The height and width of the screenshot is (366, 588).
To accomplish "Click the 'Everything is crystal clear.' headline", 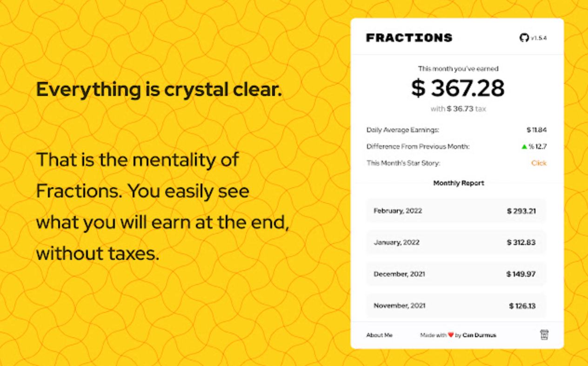I will [x=159, y=89].
